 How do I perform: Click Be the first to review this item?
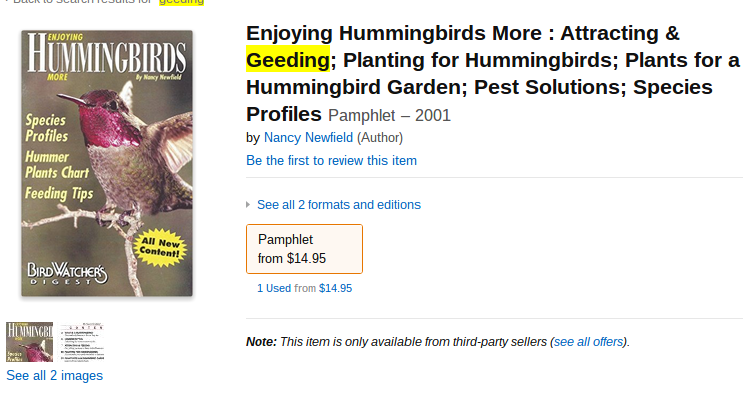coord(331,161)
